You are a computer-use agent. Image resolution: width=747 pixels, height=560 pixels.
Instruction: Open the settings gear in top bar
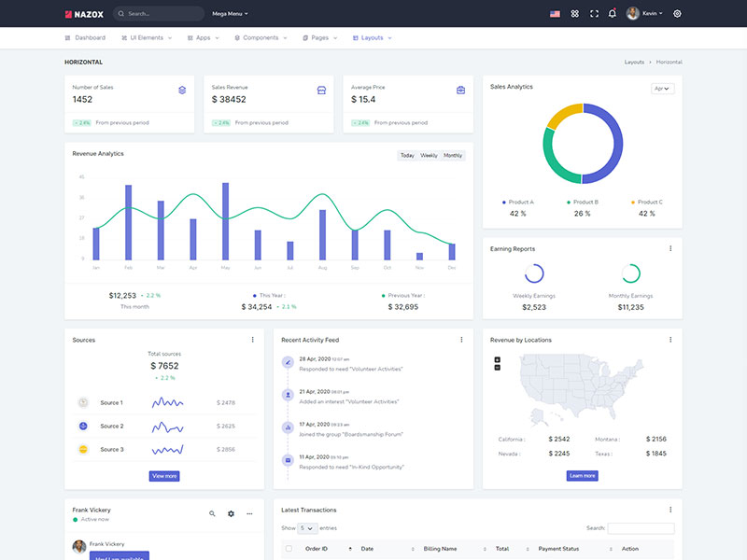(677, 14)
